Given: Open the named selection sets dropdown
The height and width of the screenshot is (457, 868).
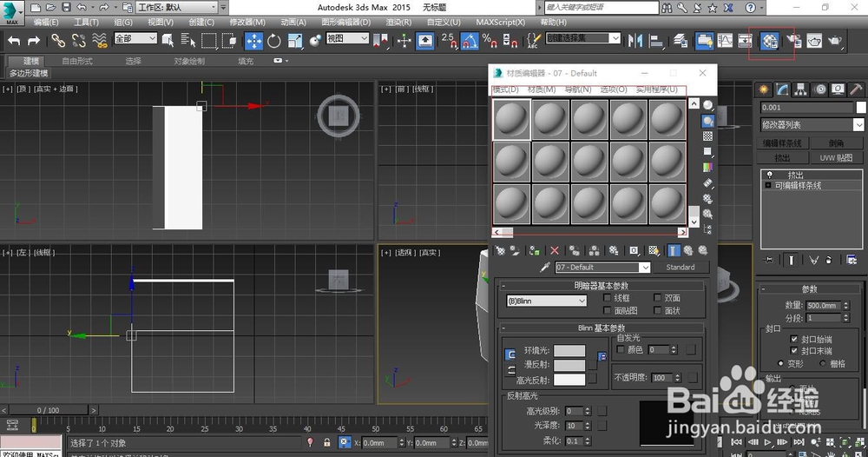Looking at the screenshot, I should tap(583, 38).
